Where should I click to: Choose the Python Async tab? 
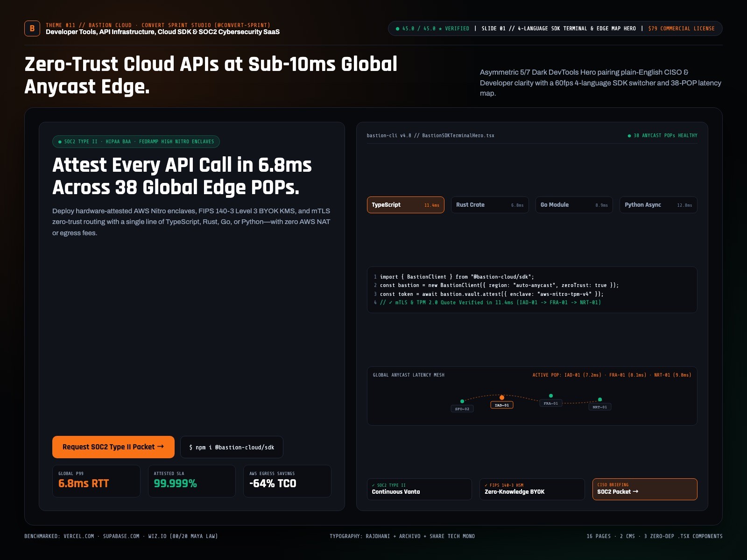(658, 205)
